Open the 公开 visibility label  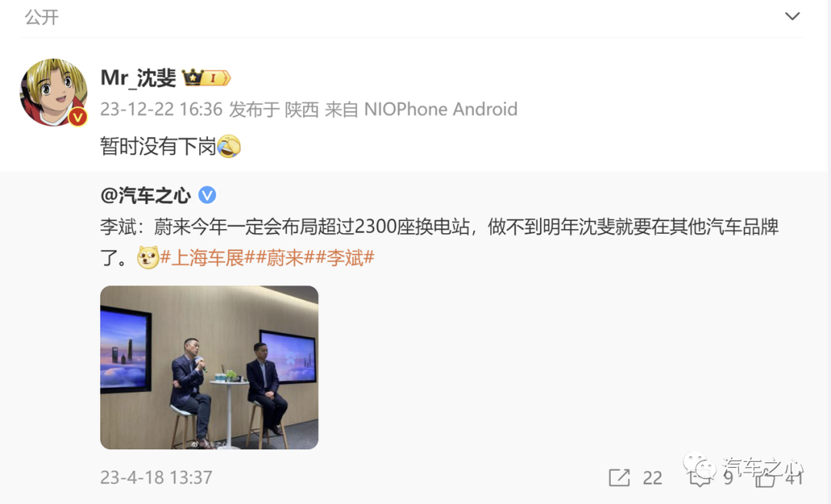tap(42, 18)
